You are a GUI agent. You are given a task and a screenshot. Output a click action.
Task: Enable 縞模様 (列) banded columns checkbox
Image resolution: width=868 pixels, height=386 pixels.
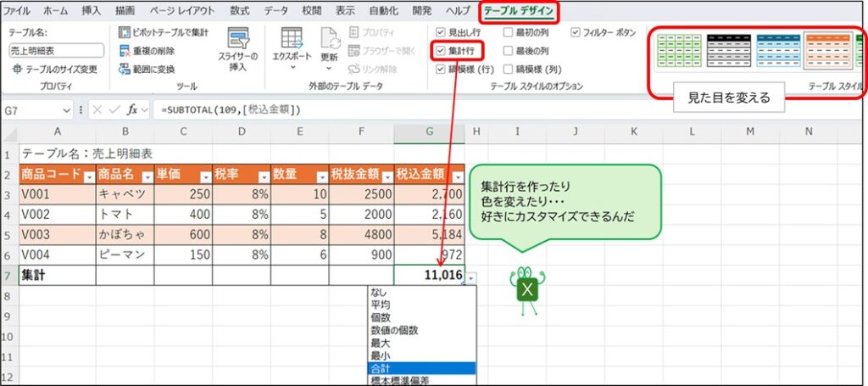click(509, 70)
